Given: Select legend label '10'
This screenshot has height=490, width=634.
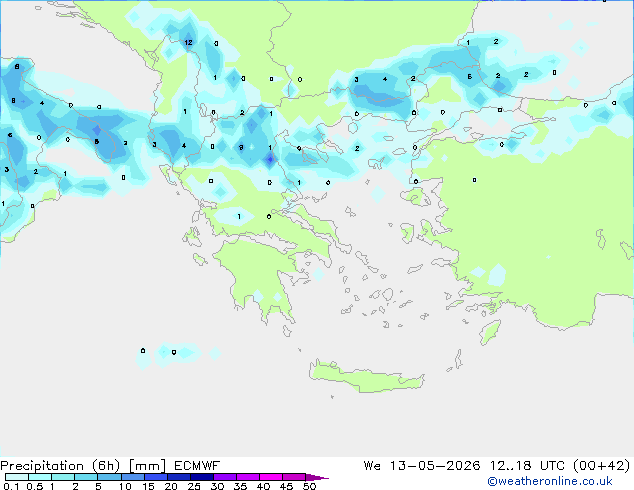Looking at the screenshot, I should click(x=125, y=486).
